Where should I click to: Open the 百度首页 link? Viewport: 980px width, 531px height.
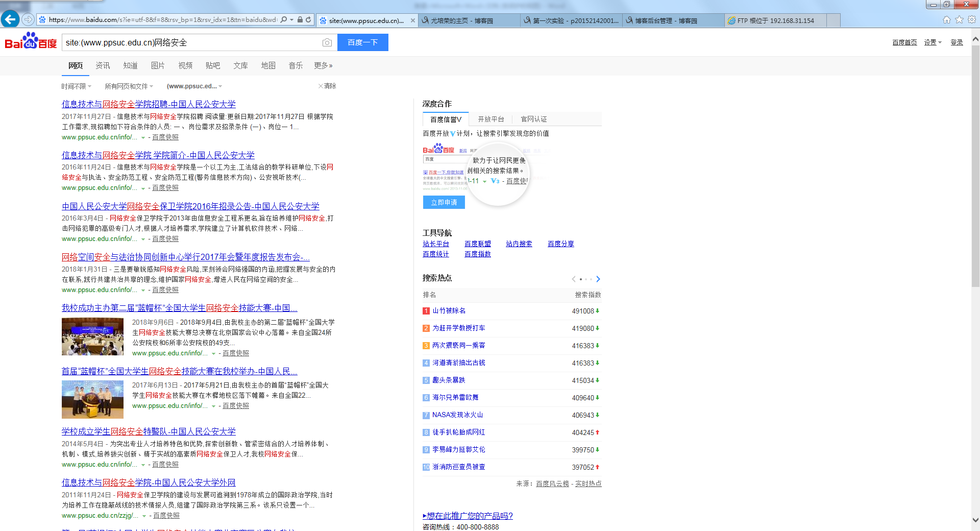pos(904,42)
